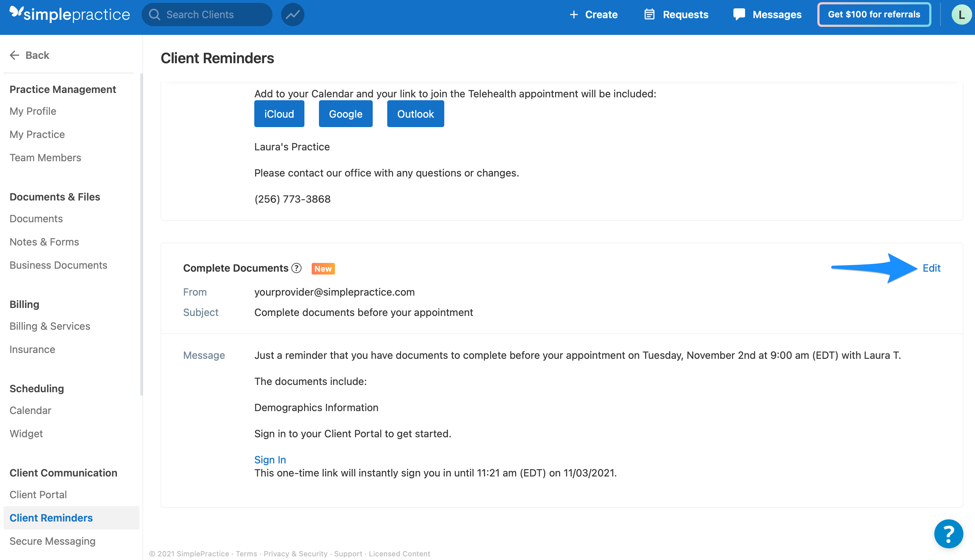Open the activity graph icon beside search bar

point(292,14)
